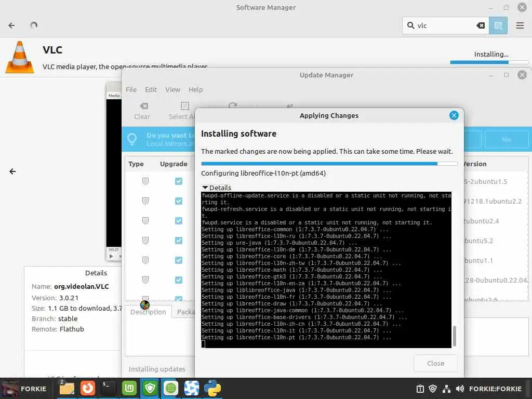This screenshot has width=532, height=399.
Task: Click the play button in VLC screenshot
Action: pyautogui.click(x=111, y=256)
